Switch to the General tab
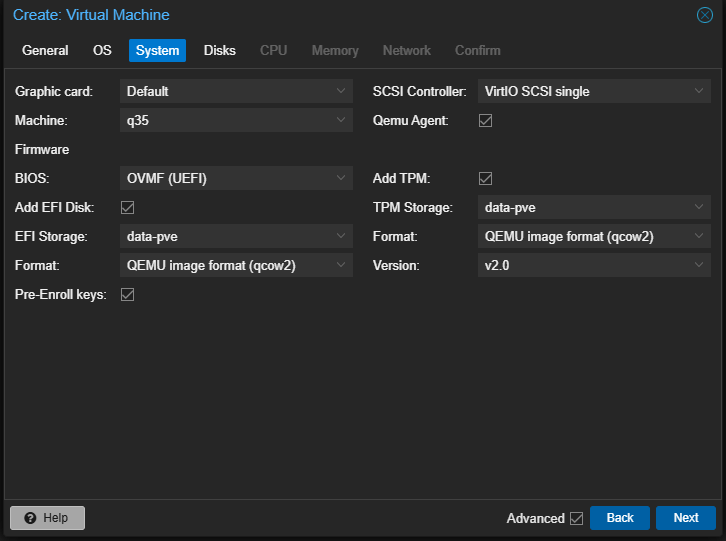 pyautogui.click(x=45, y=50)
